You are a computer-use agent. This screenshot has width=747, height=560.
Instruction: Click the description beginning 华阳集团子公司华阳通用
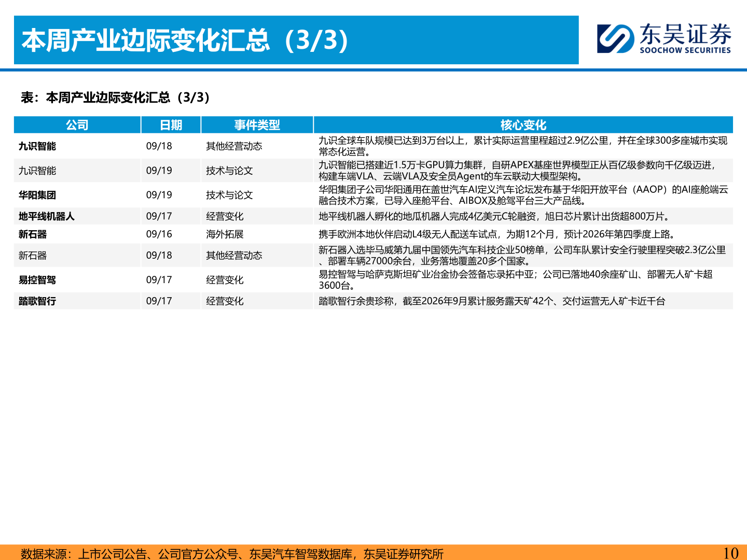pos(523,195)
